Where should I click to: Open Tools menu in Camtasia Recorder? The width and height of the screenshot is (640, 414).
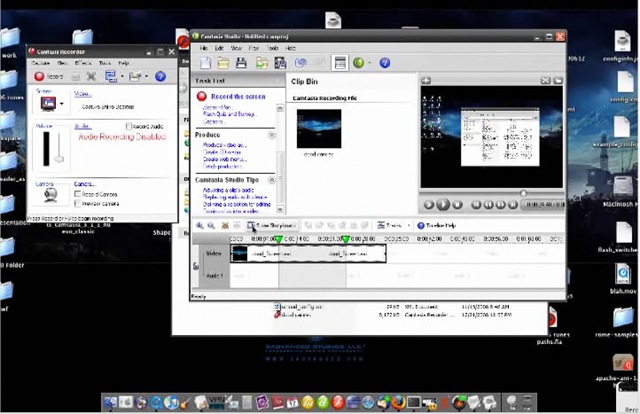[x=104, y=63]
